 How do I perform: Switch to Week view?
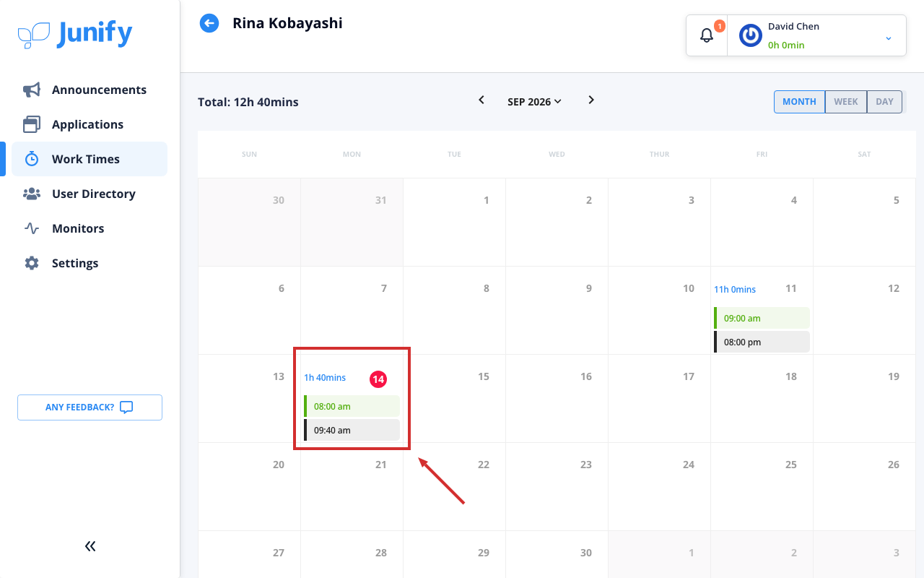coord(846,102)
